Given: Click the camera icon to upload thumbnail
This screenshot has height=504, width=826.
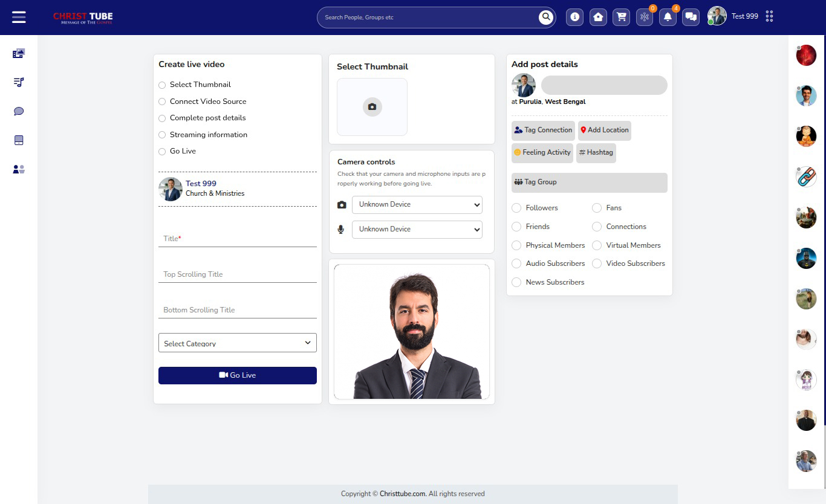Looking at the screenshot, I should pos(372,107).
